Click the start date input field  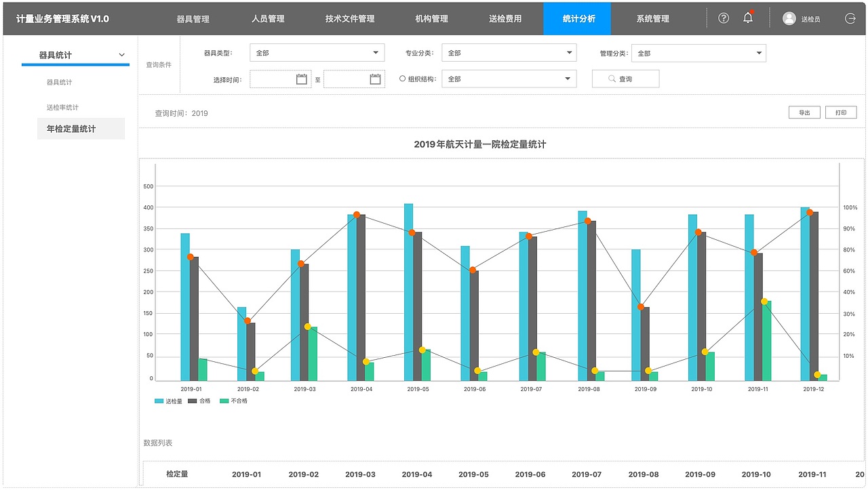[x=281, y=79]
